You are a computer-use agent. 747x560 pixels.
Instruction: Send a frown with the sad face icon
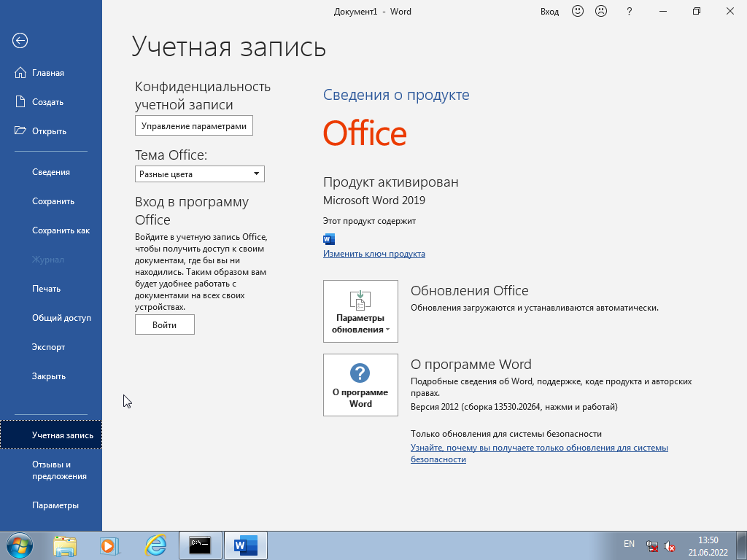[x=601, y=11]
